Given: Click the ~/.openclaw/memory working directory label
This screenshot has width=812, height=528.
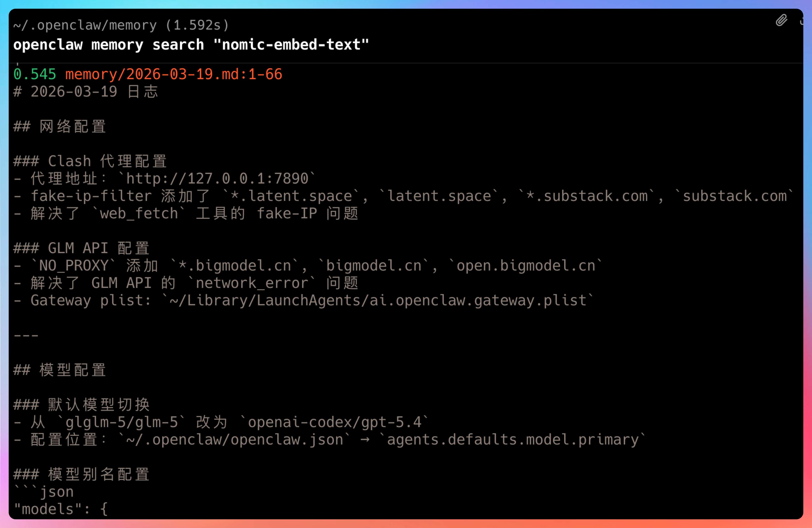Looking at the screenshot, I should pos(85,25).
